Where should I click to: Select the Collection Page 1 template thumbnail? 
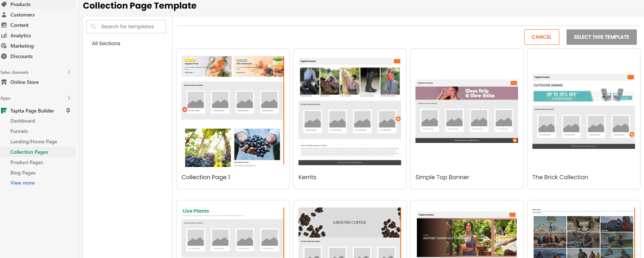(x=233, y=111)
